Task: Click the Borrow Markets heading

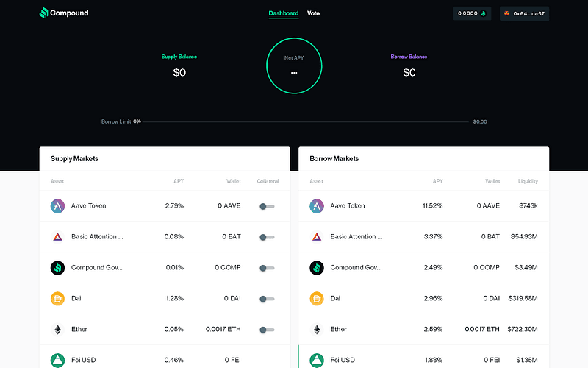Action: (334, 158)
